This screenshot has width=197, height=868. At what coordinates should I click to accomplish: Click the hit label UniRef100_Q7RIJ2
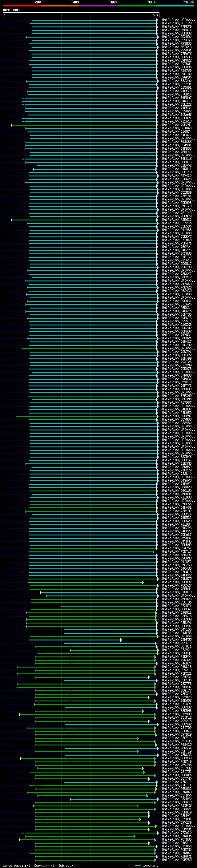[177, 782]
